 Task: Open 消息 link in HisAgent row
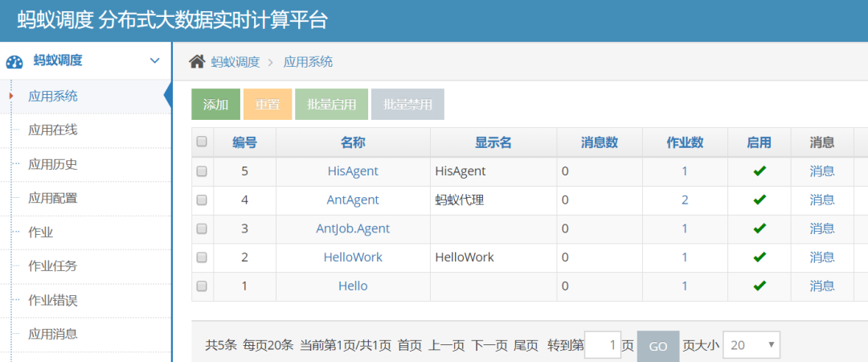pos(822,171)
